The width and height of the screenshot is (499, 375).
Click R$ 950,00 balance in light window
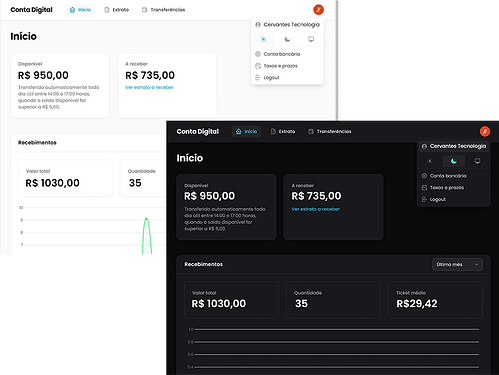[x=43, y=75]
